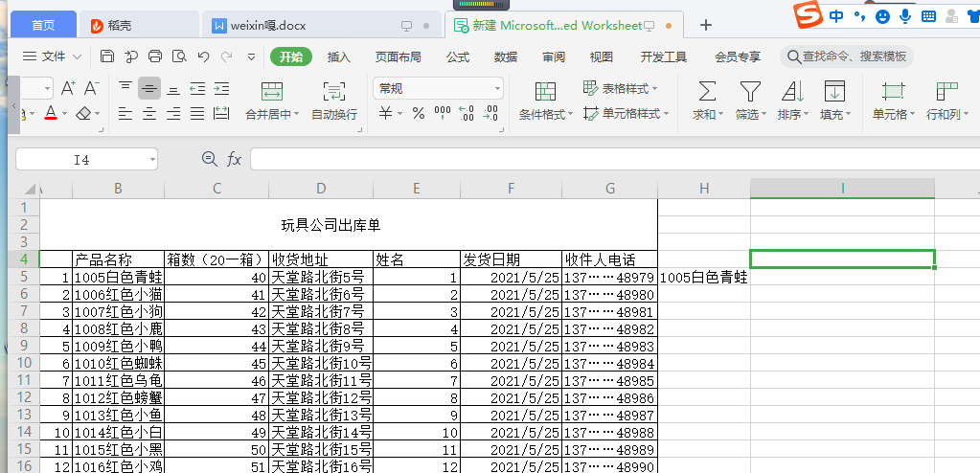Open 单元格样式 dropdown
The width and height of the screenshot is (980, 473).
coord(666,114)
